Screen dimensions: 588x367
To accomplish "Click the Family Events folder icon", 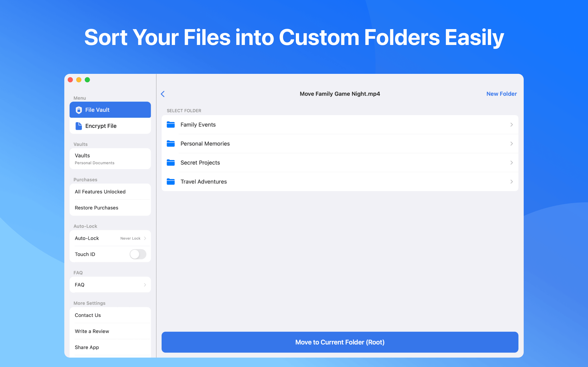I will click(x=171, y=125).
